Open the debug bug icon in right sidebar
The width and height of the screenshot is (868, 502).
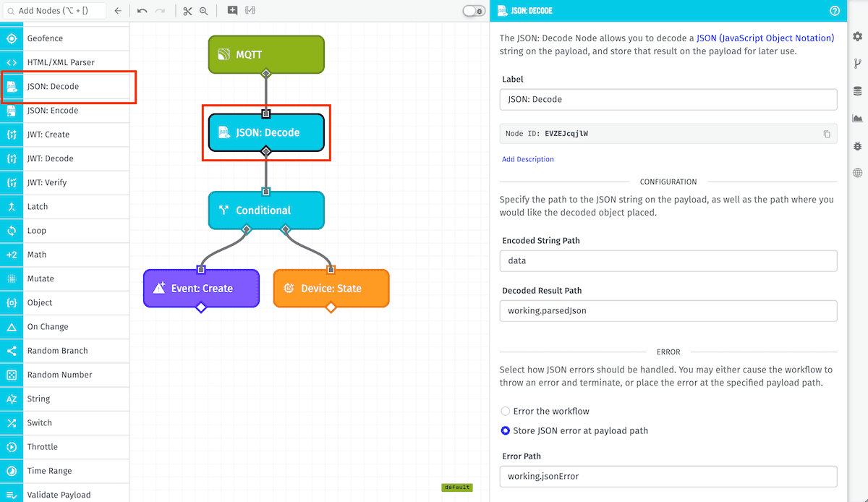click(x=857, y=146)
